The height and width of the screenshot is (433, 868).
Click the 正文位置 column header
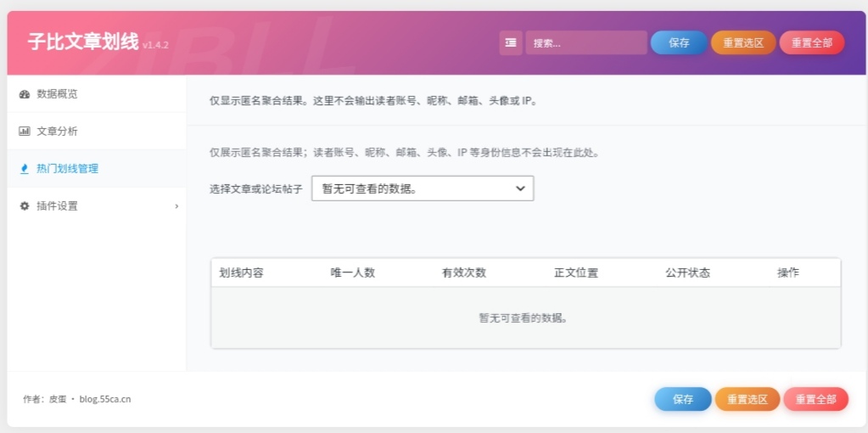coord(576,273)
